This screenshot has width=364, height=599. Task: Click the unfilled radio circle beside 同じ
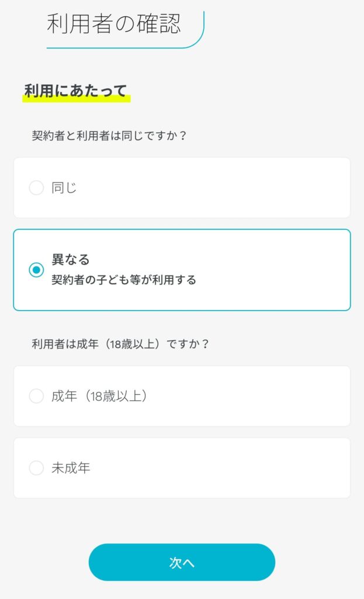pyautogui.click(x=36, y=188)
